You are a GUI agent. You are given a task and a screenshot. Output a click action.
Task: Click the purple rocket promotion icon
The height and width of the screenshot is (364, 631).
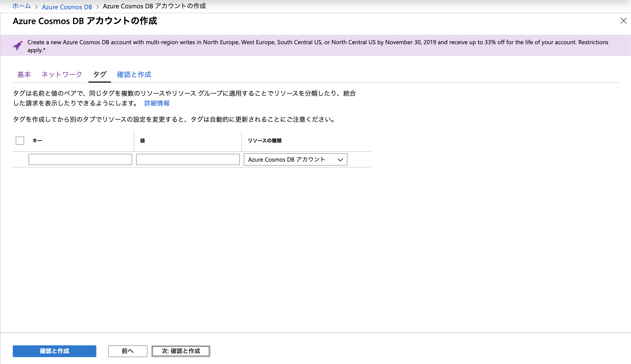18,46
